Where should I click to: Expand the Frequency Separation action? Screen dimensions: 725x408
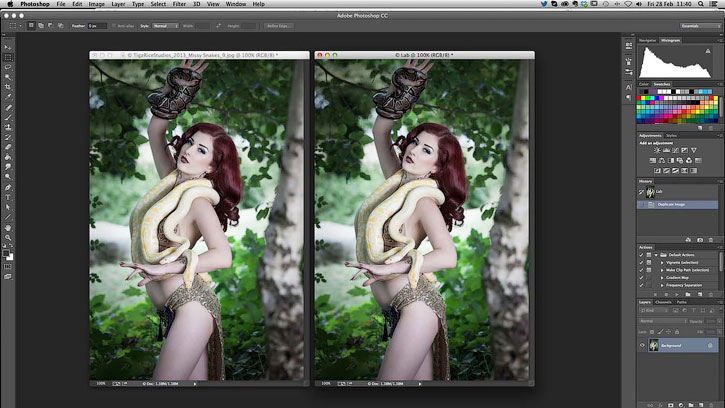click(x=662, y=285)
